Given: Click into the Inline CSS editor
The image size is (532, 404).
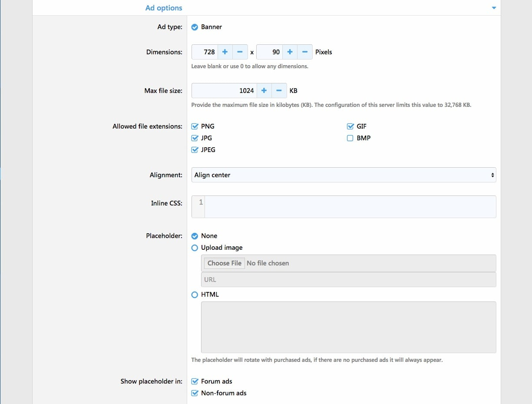Looking at the screenshot, I should pyautogui.click(x=350, y=207).
